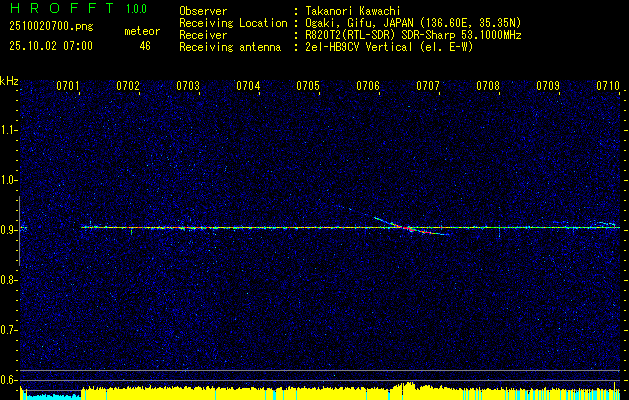The image size is (629, 400).
Task: Click frequency axis label 1.1
Action: 8,130
